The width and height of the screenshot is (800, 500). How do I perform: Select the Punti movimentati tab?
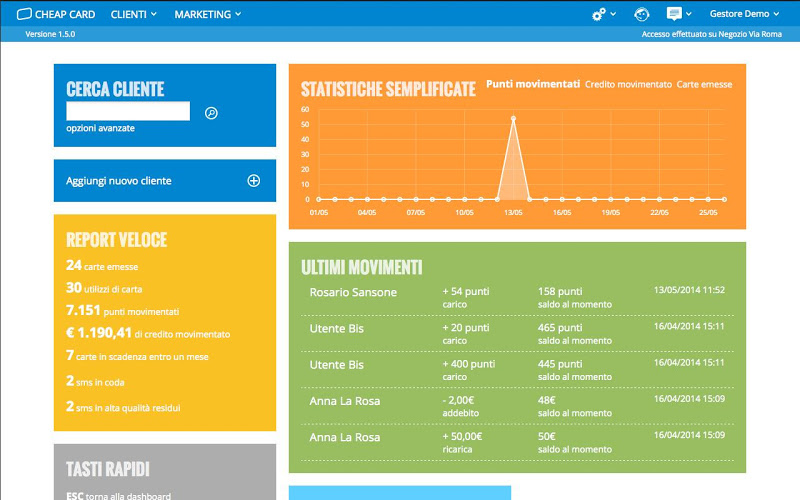pos(533,84)
